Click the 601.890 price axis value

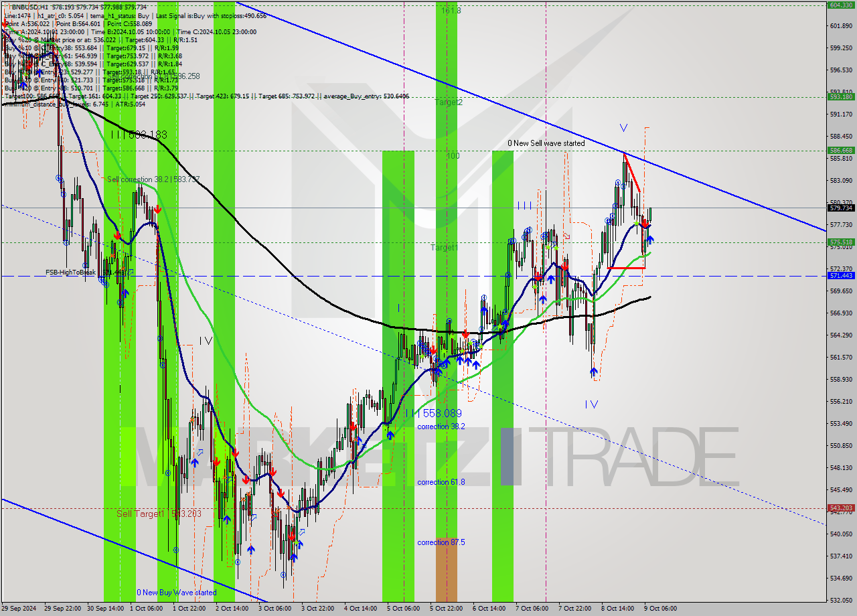pos(841,26)
